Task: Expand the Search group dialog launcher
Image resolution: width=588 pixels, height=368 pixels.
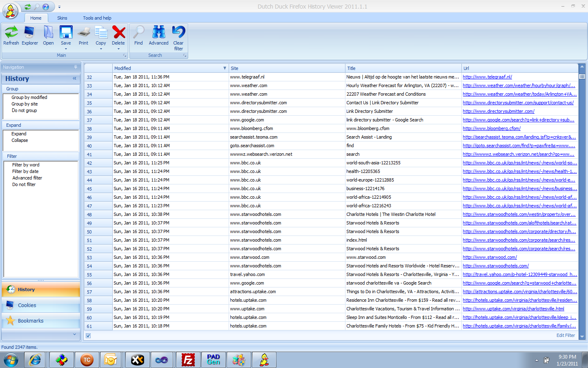Action: (x=185, y=55)
